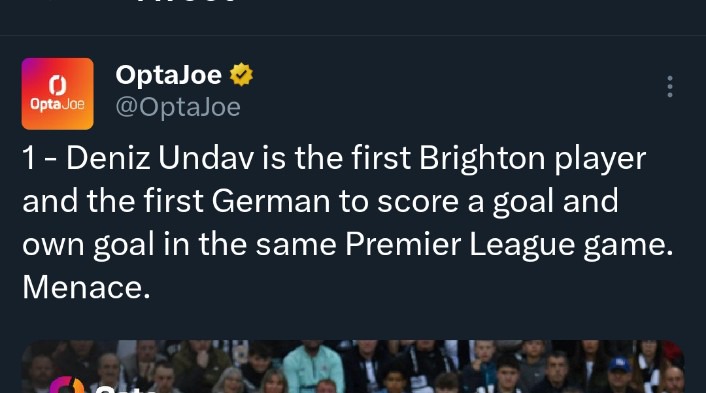
Task: Click 'own goal' in the tweet text
Action: [x=88, y=246]
